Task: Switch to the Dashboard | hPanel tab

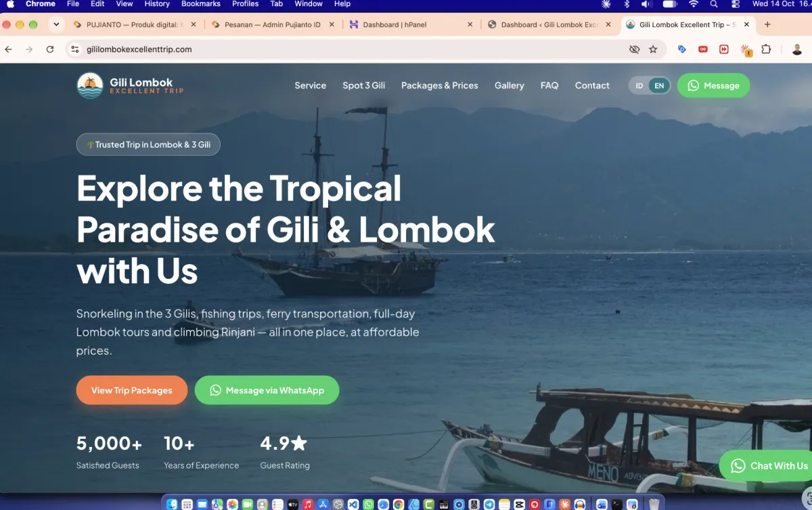Action: coord(410,25)
